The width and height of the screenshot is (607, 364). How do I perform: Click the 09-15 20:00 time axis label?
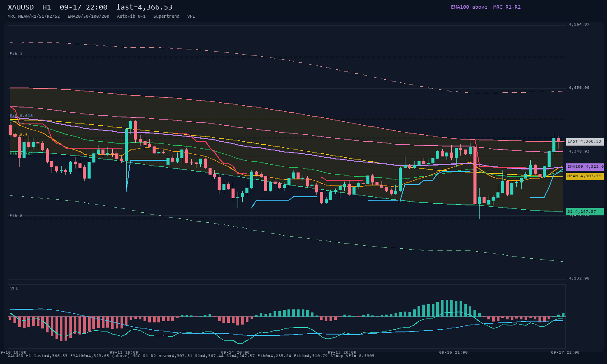[x=342, y=352]
